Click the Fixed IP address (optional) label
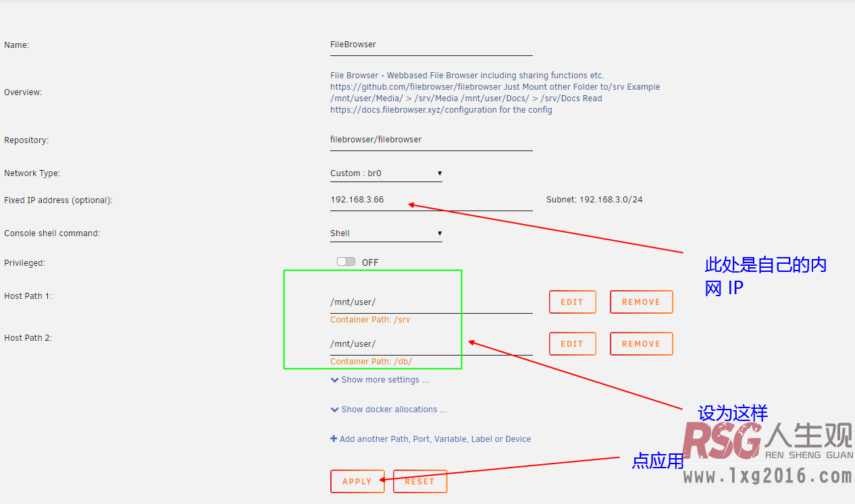 click(58, 200)
